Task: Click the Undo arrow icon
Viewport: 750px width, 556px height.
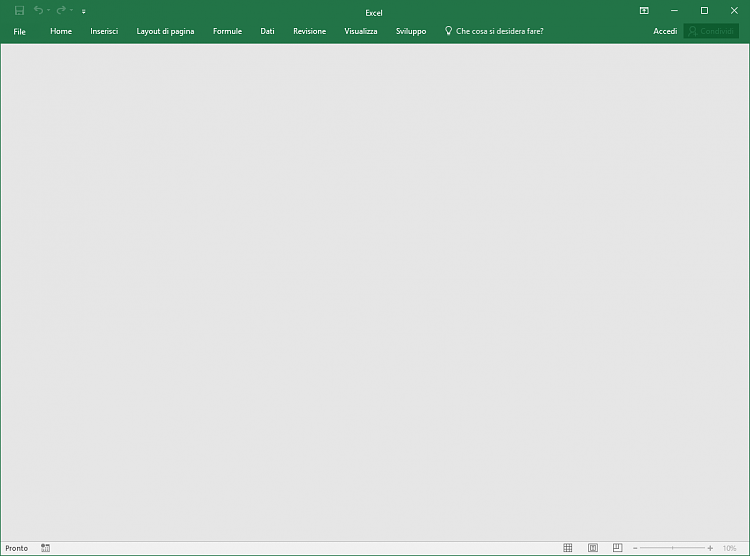Action: 38,10
